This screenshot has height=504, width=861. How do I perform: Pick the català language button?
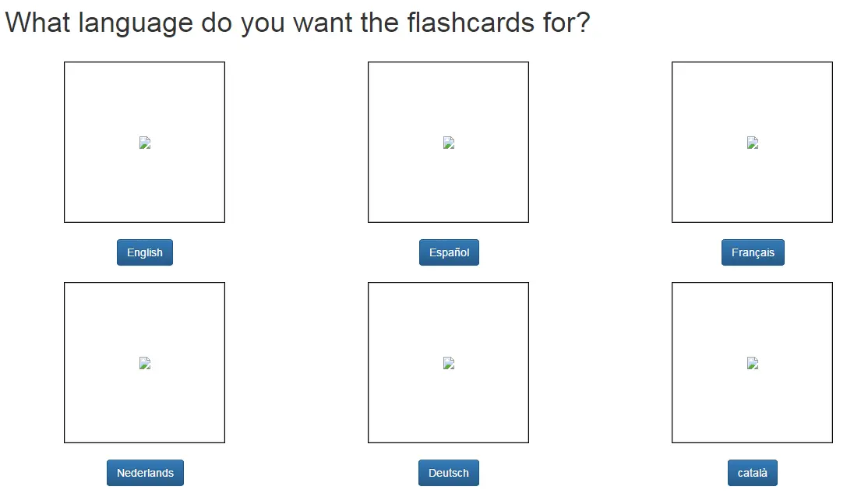coord(753,473)
